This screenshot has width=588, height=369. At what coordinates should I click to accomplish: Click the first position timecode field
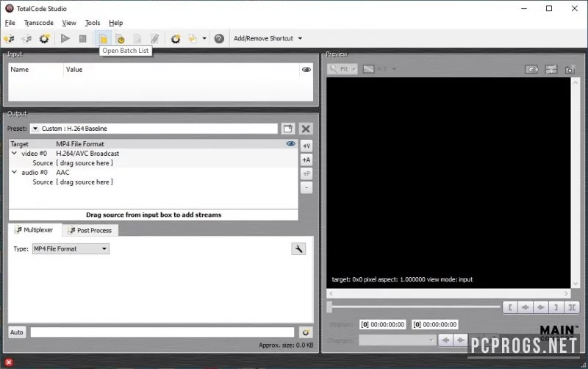click(382, 324)
